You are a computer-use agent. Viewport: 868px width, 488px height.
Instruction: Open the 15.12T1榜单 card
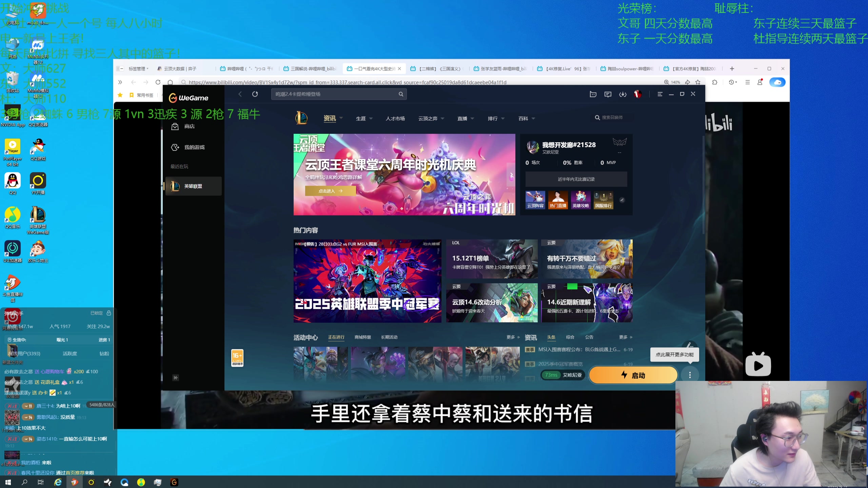click(x=492, y=259)
